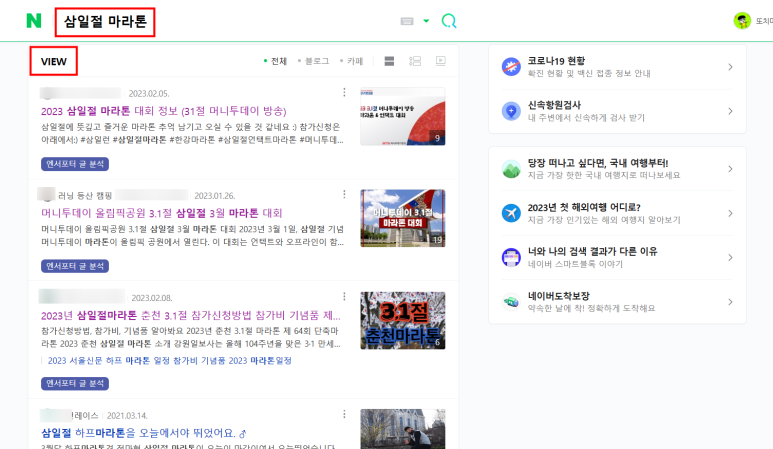
Task: Click the 러닝 등산 캠핑 author name
Action: point(85,196)
